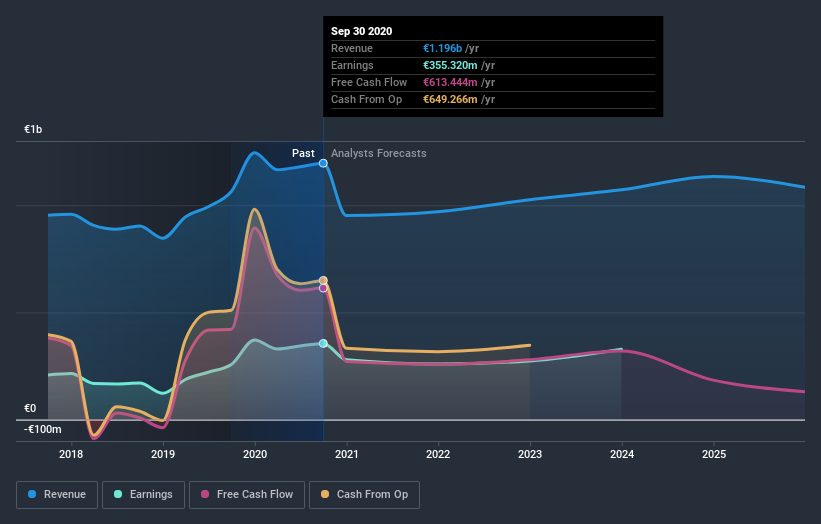The height and width of the screenshot is (524, 821).
Task: Toggle the Free Cash Flow legend series
Action: coord(247,495)
